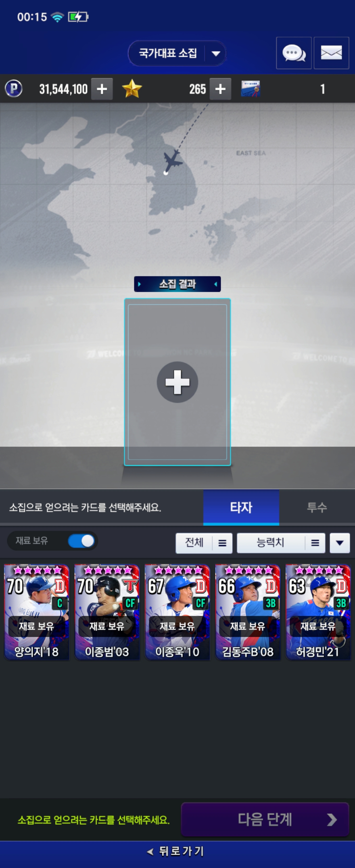Switch to the 타자 tab
This screenshot has width=355, height=868.
[241, 507]
